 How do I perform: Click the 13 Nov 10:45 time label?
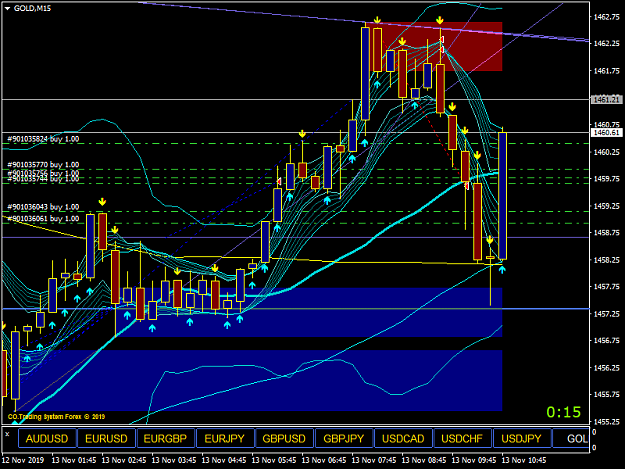[524, 460]
